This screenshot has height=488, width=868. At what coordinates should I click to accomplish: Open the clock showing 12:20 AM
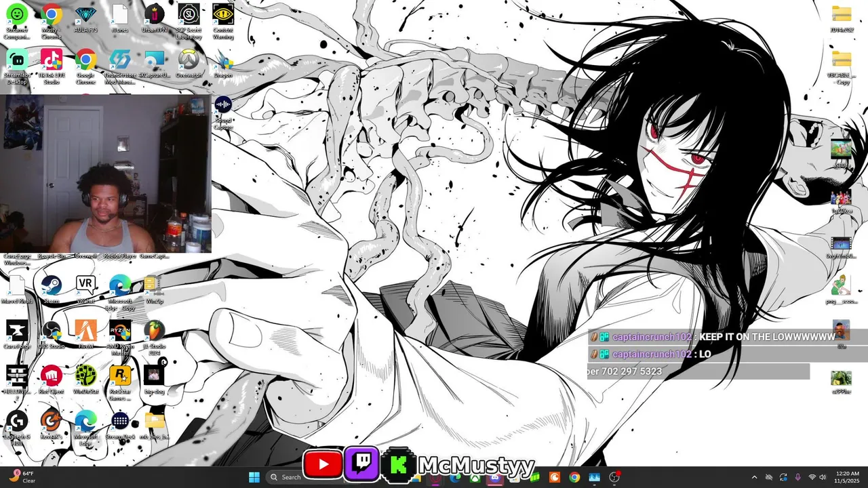tap(848, 477)
